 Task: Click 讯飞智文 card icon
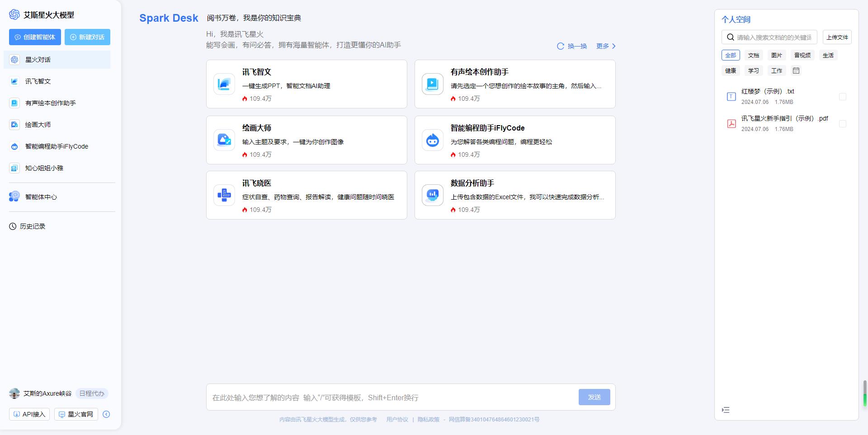click(224, 84)
